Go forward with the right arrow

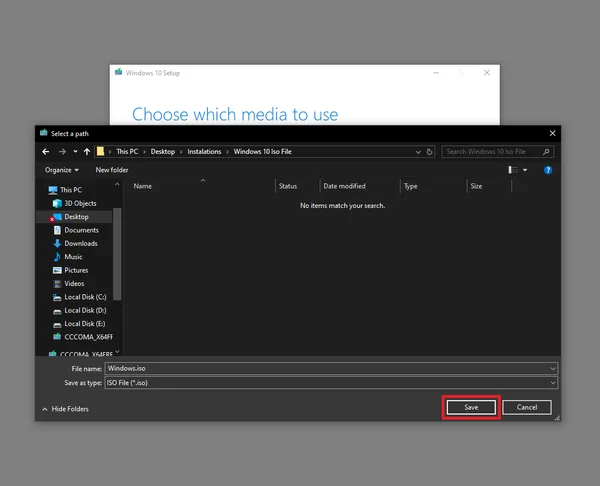coord(62,152)
